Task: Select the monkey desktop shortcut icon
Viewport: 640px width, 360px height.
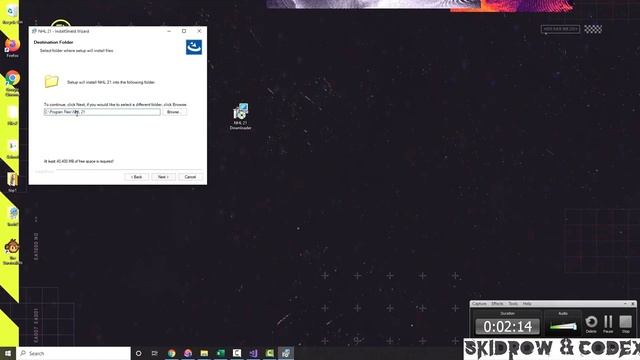Action: [12, 252]
